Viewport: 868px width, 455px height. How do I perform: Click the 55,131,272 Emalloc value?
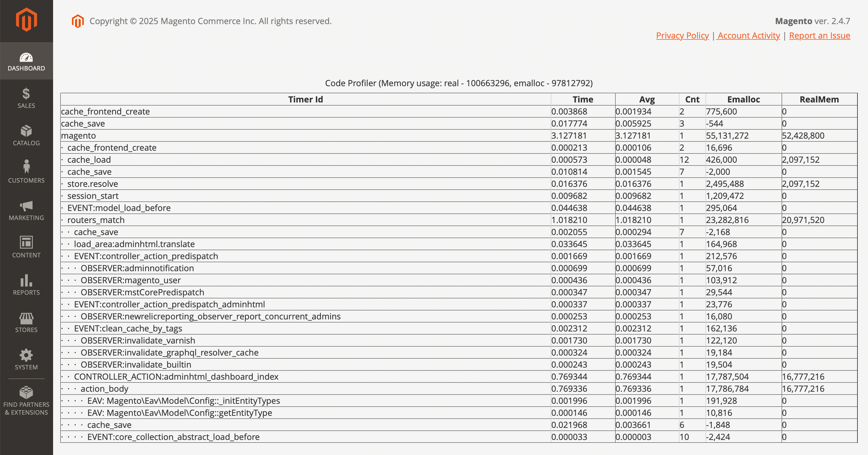[727, 136]
